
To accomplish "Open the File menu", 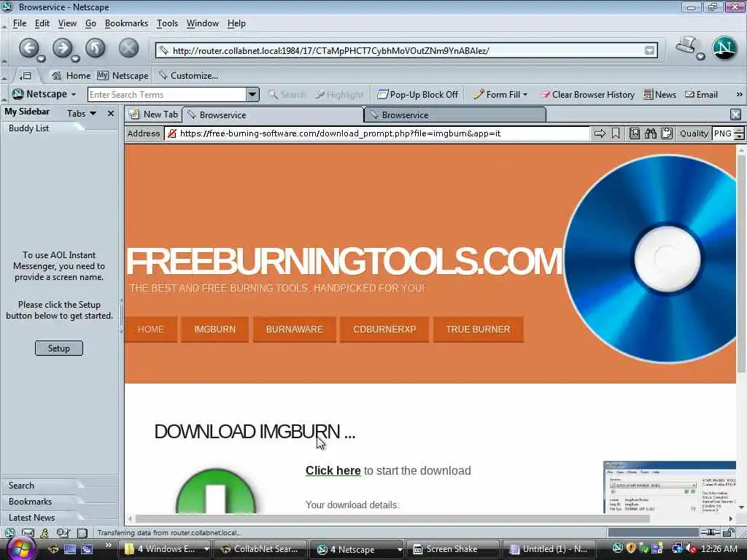I will [20, 23].
